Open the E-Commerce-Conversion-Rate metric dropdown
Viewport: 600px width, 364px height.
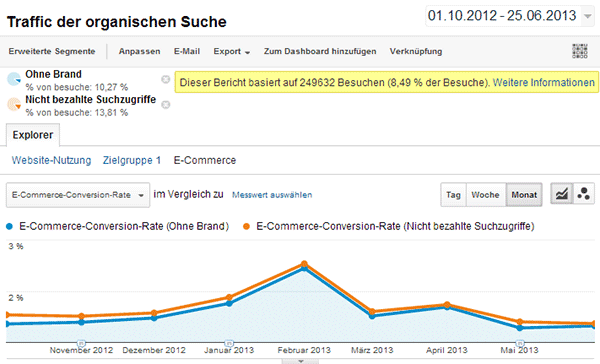point(78,195)
